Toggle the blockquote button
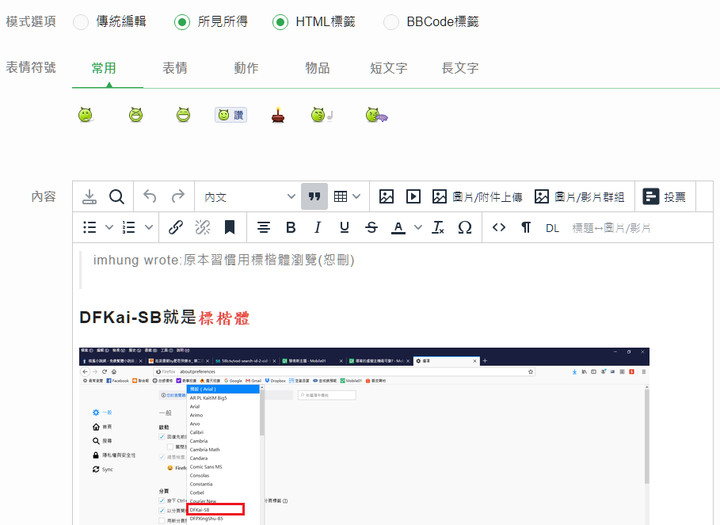This screenshot has height=525, width=720. [315, 197]
